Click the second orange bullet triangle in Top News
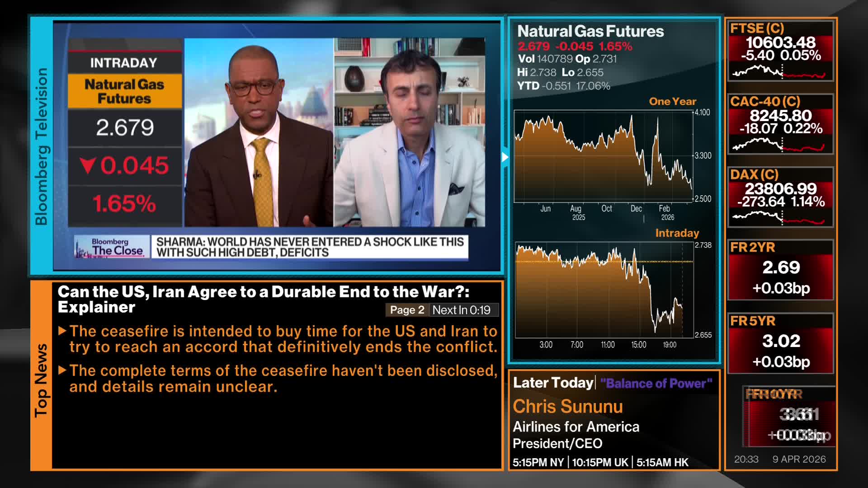The image size is (868, 488). 62,371
